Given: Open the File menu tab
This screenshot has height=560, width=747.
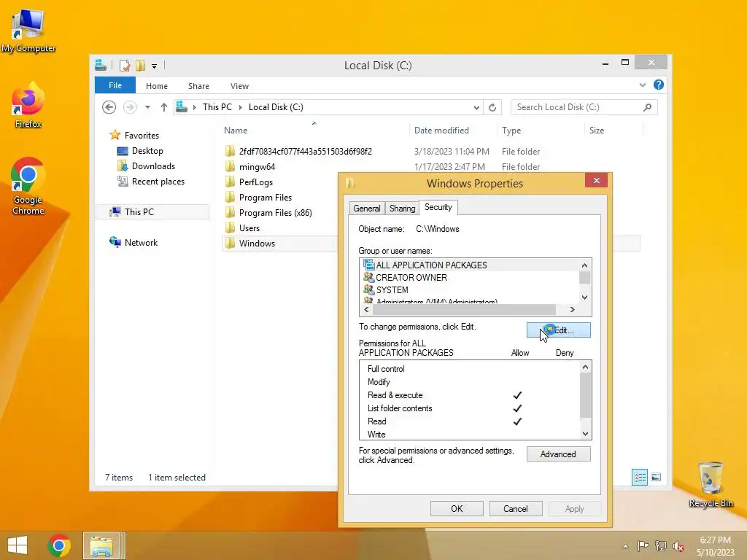Looking at the screenshot, I should (115, 85).
